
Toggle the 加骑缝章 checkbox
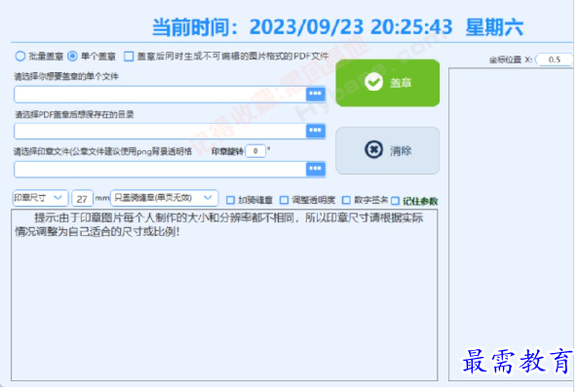click(230, 201)
